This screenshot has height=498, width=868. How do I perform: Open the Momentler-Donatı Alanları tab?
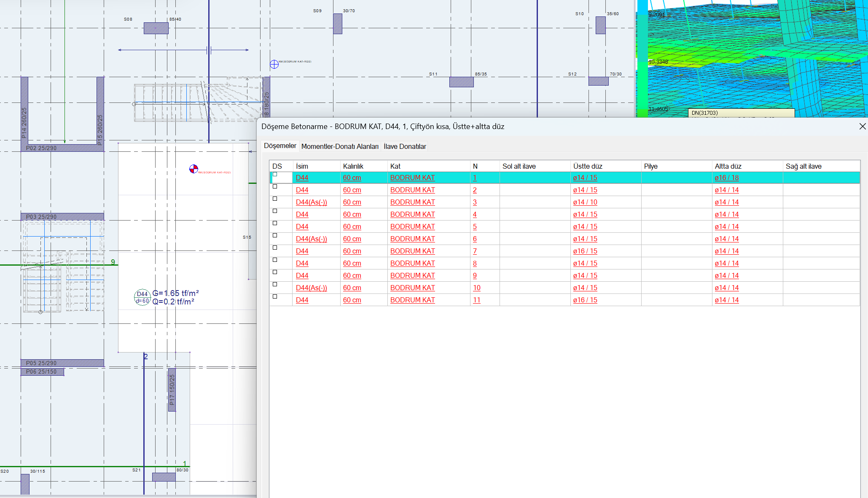coord(340,146)
